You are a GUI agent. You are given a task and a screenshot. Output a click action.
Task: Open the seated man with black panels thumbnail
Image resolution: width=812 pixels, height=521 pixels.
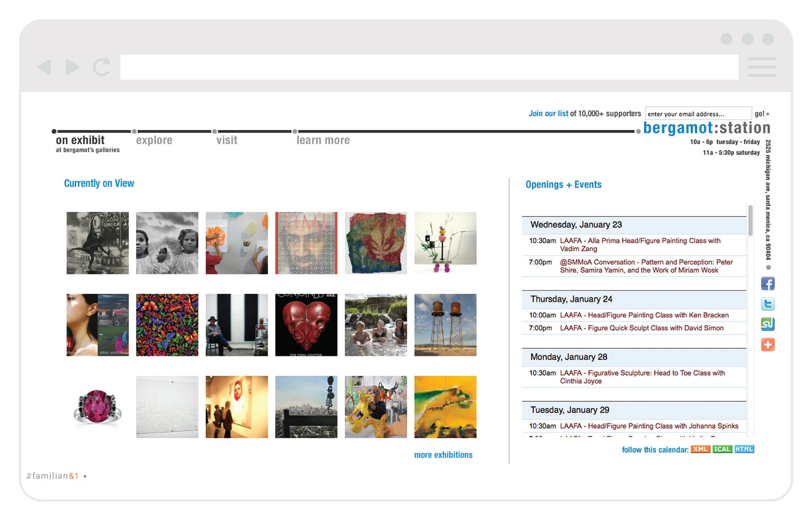point(237,325)
